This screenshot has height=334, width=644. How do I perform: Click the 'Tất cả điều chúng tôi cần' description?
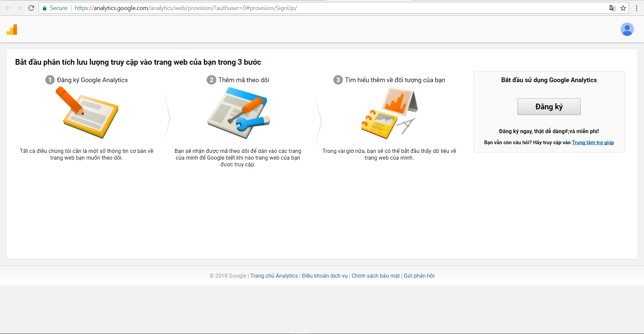[87, 155]
